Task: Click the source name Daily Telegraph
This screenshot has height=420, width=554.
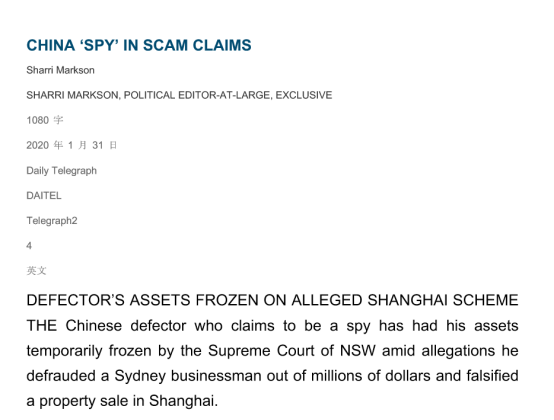Action: 61,171
